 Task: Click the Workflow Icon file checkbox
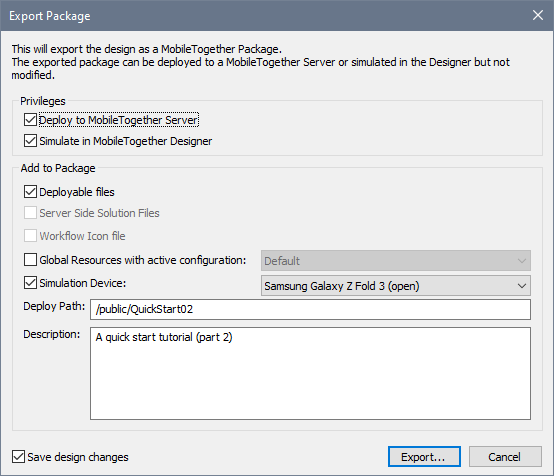[x=30, y=236]
